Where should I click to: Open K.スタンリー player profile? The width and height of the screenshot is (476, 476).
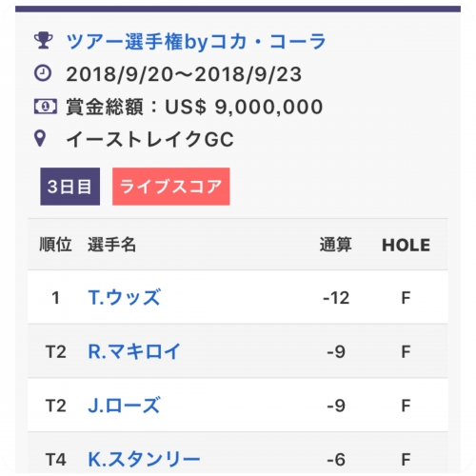click(144, 460)
